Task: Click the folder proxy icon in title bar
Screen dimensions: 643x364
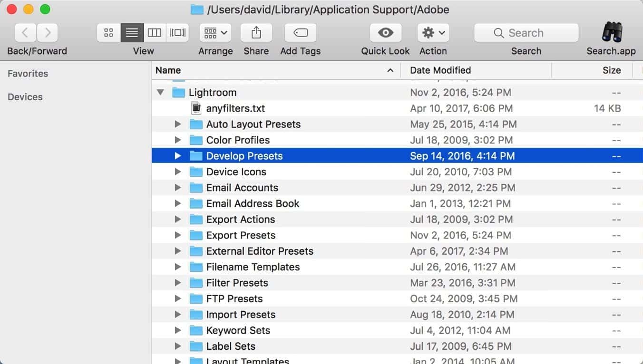Action: click(197, 10)
